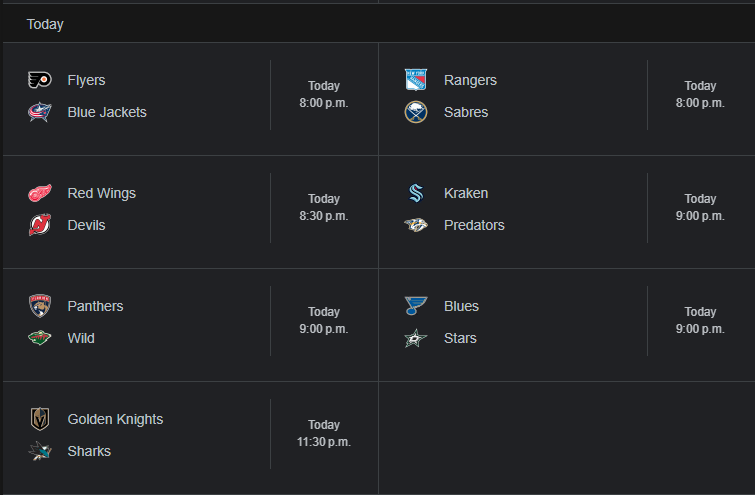The image size is (755, 495).
Task: Click the Today section header
Action: [45, 24]
